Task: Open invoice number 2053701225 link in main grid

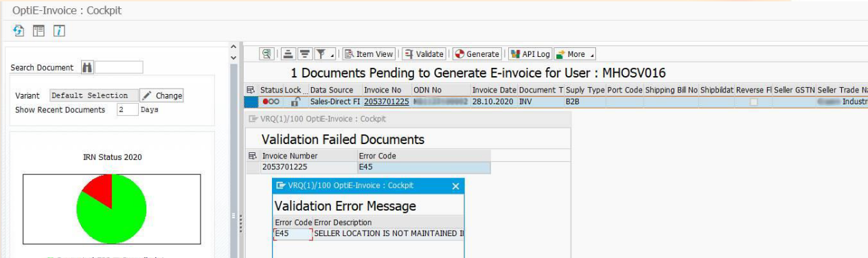Action: pos(386,102)
